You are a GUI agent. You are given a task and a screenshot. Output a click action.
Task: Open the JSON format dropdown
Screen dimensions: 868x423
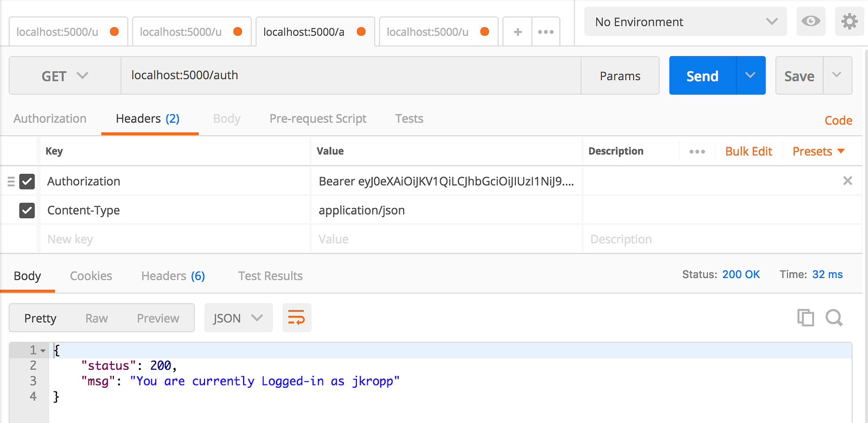[x=238, y=318]
